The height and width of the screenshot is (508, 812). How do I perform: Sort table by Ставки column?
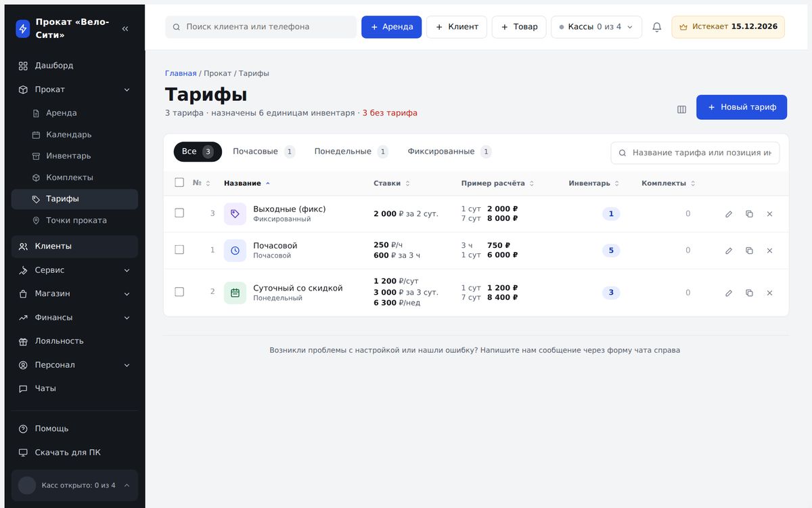click(392, 184)
